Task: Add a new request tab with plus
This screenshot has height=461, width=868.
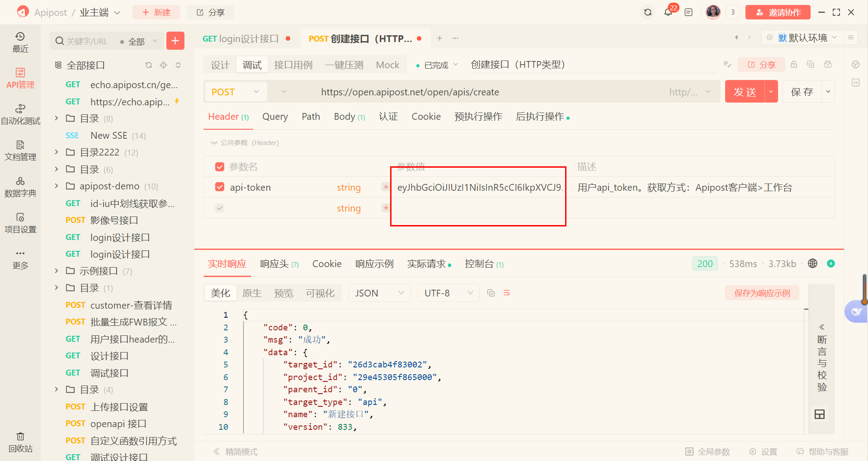Action: (439, 38)
